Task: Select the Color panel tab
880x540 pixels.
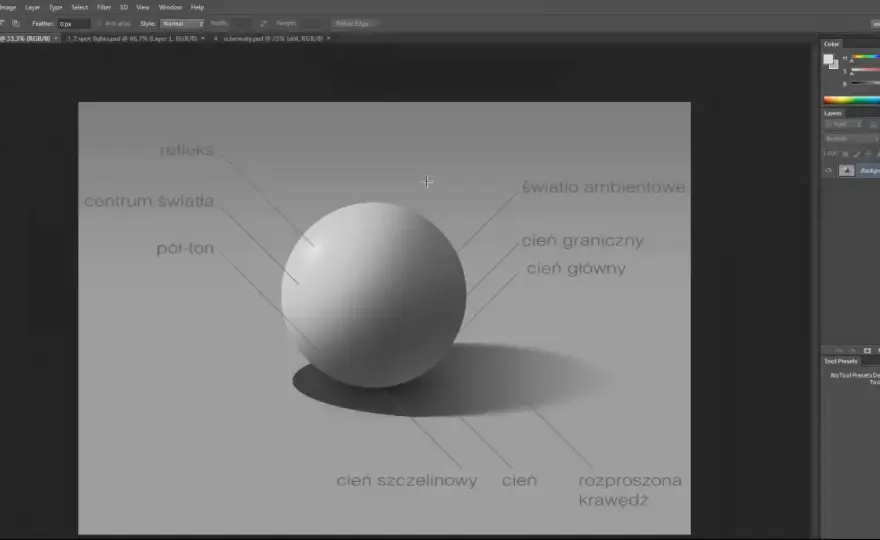Action: click(831, 44)
